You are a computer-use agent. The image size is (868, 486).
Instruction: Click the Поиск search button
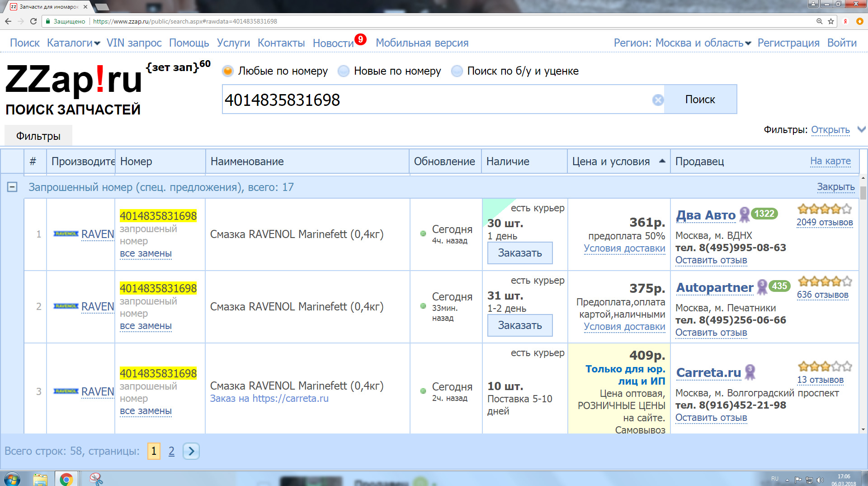click(x=700, y=100)
